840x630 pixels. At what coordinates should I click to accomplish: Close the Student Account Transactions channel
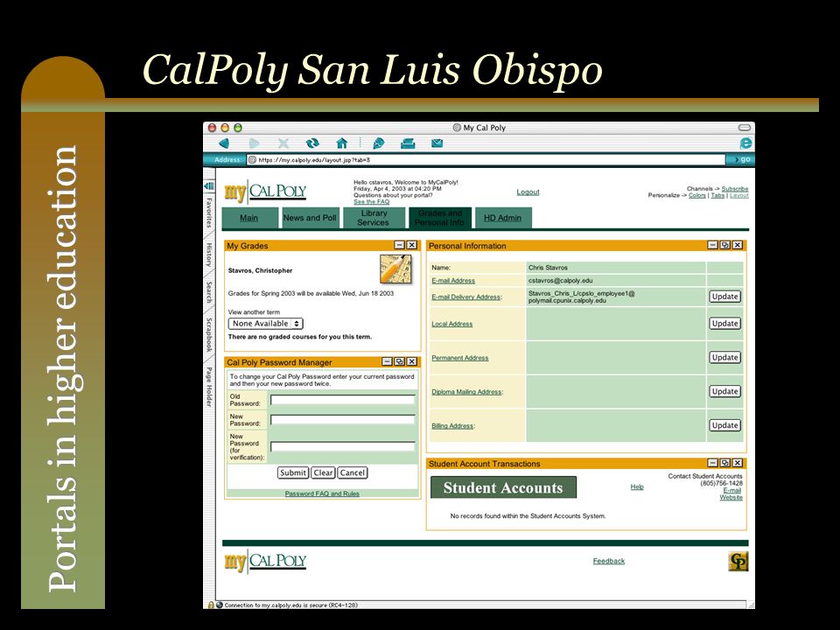click(x=738, y=463)
